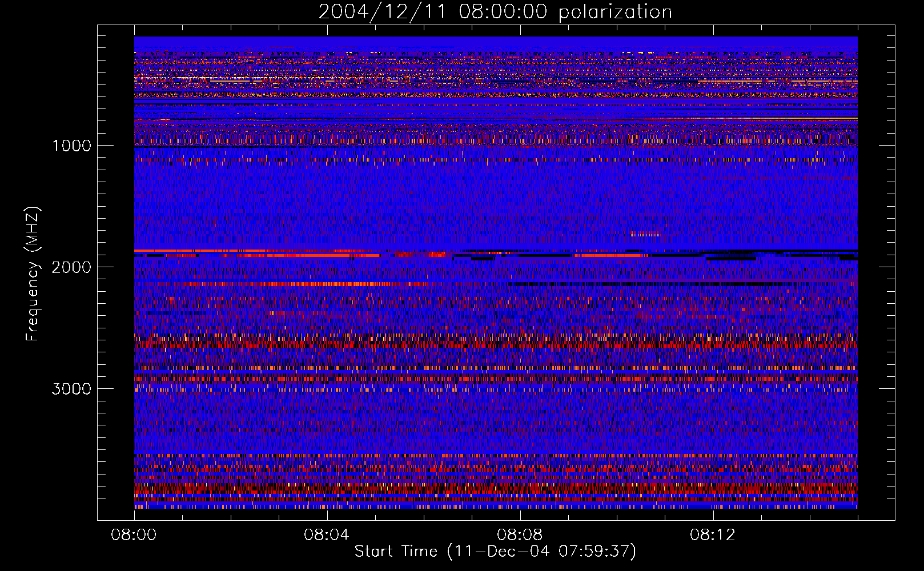Click the 'Start Time (11-Dec-04 07:59:37)' label
This screenshot has height=571, width=924.
pos(495,552)
